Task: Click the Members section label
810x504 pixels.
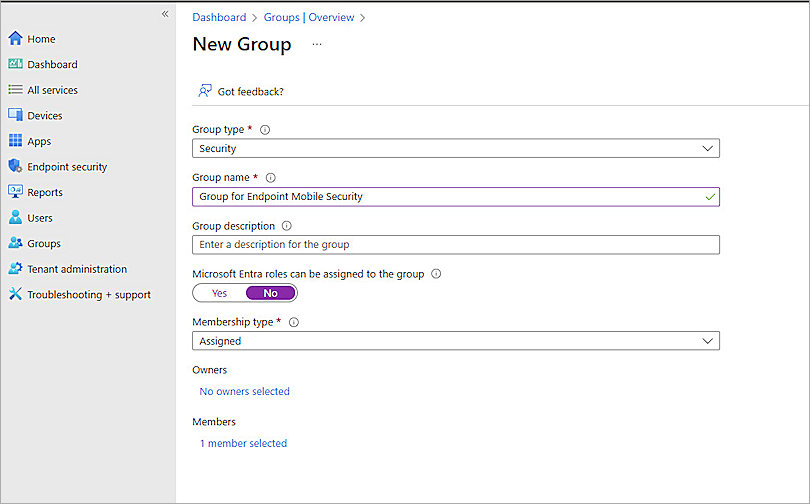Action: 214,422
